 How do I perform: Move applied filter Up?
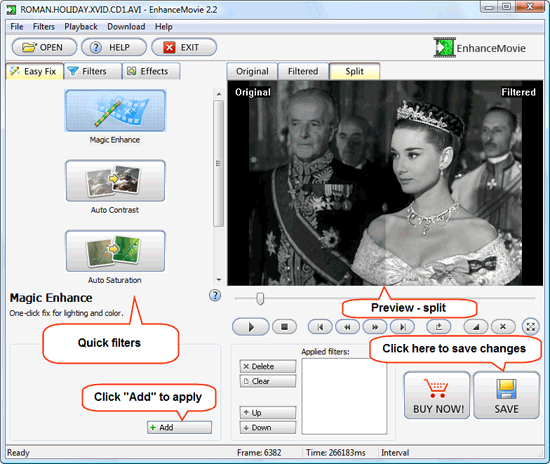click(268, 413)
